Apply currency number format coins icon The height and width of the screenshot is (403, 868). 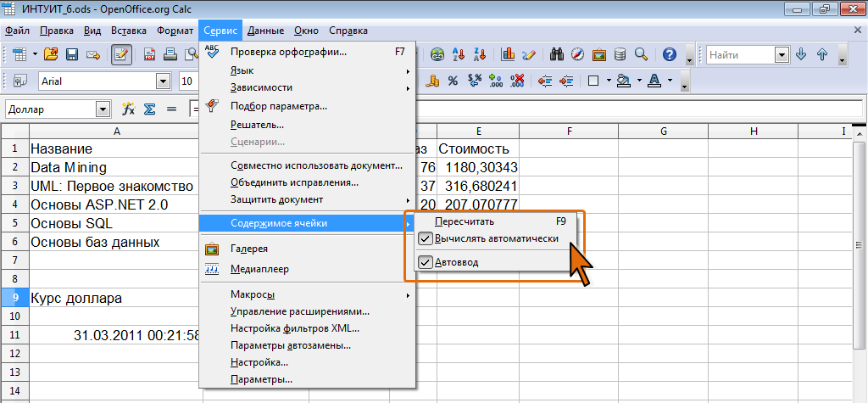pyautogui.click(x=432, y=81)
